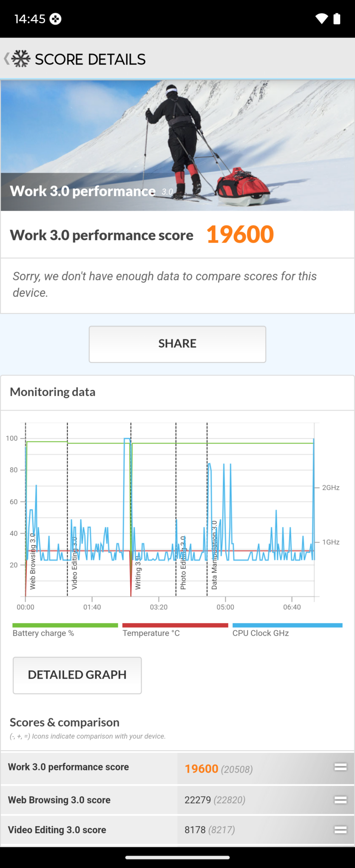Tap the Data Manipulation 3.0 marker on graph
This screenshot has height=868, width=355.
click(x=214, y=555)
